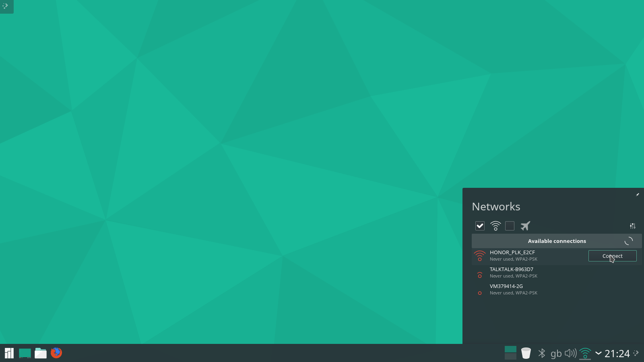Viewport: 644px width, 362px height.
Task: Open the clock showing 21:24
Action: tap(617, 354)
